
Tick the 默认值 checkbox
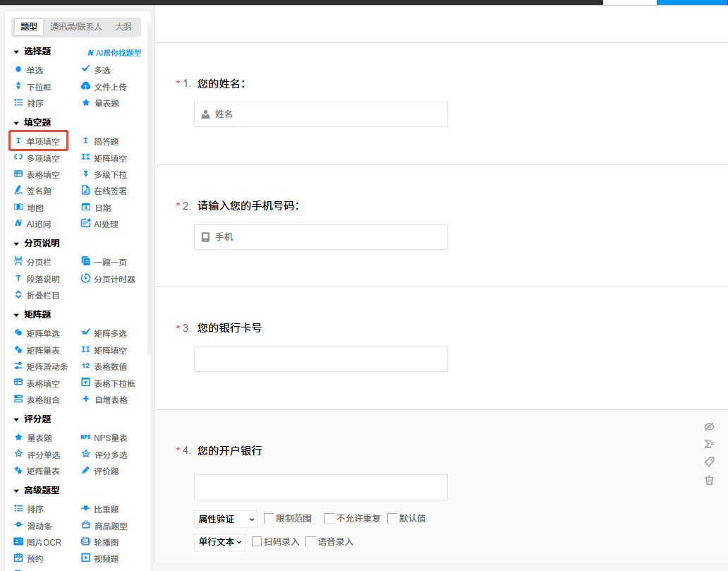point(392,519)
